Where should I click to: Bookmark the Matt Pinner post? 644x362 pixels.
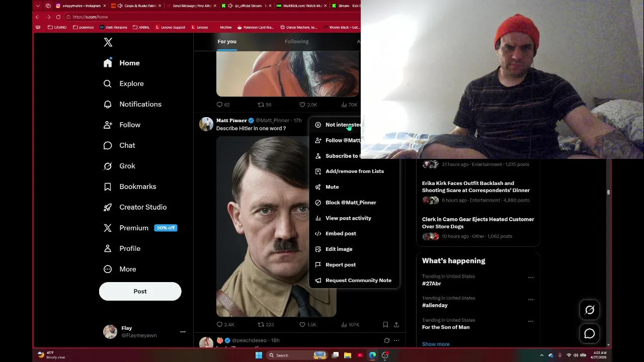[385, 325]
